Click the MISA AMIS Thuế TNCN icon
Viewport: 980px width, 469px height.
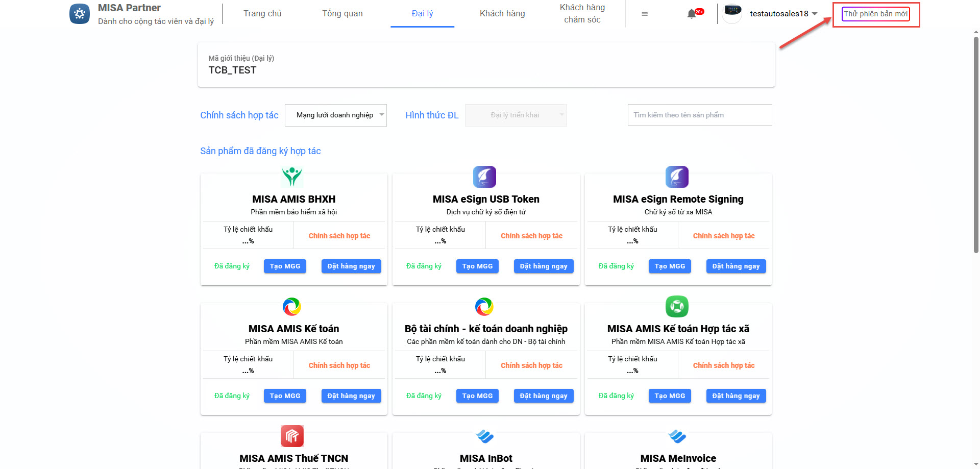292,436
